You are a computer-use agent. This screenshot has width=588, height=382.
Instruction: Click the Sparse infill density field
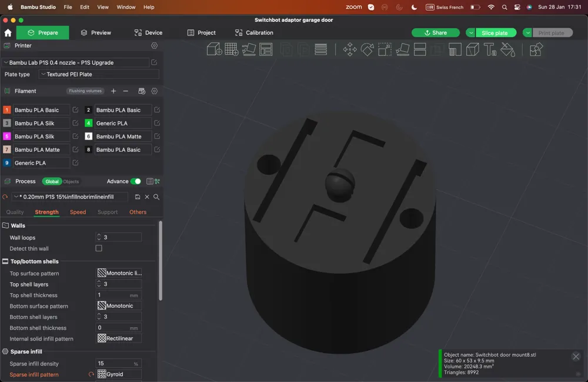(x=118, y=364)
